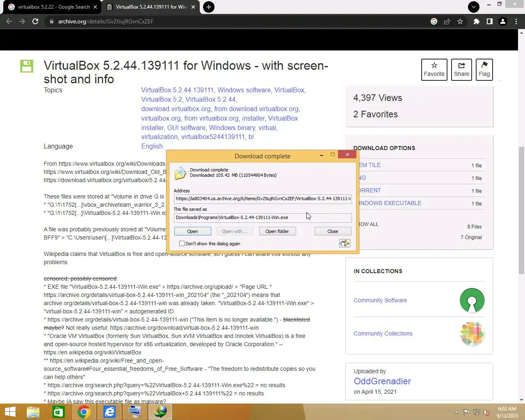Click the Community Software green thumbnail
Image resolution: width=525 pixels, height=420 pixels.
472,300
